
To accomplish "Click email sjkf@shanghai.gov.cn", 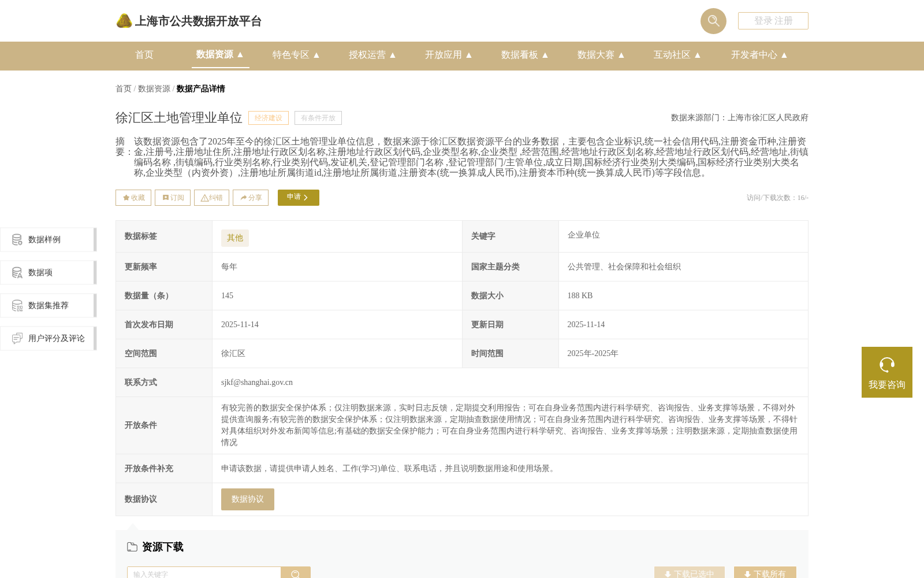I will click(x=257, y=383).
